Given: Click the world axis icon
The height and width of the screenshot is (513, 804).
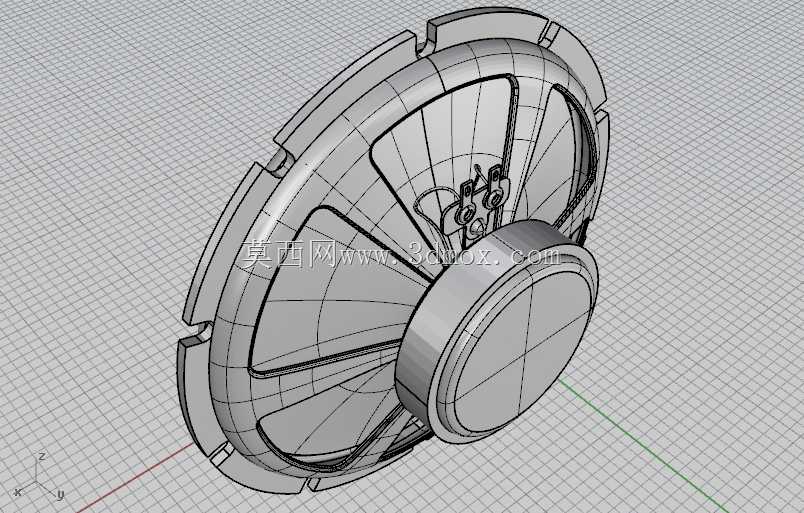Looking at the screenshot, I should tap(38, 477).
